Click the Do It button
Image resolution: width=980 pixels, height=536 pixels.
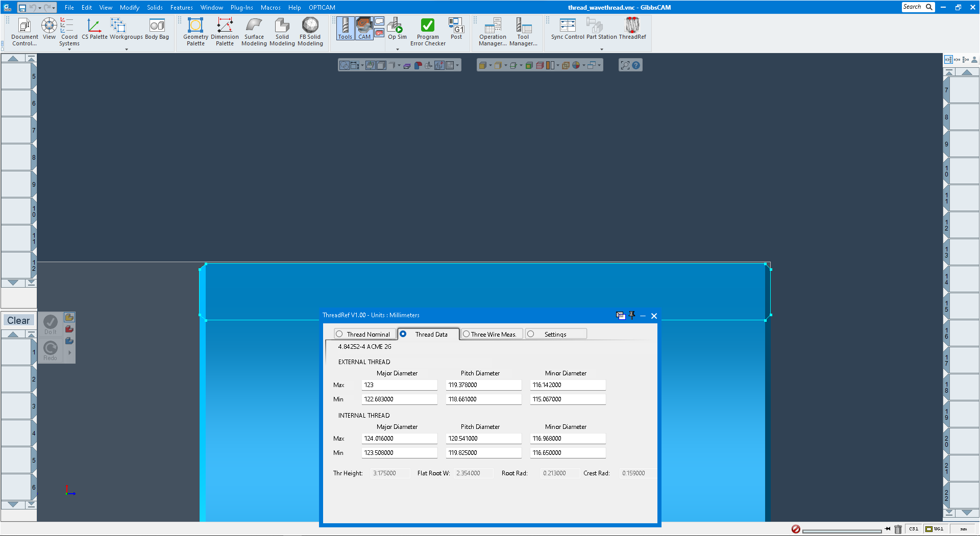point(50,323)
